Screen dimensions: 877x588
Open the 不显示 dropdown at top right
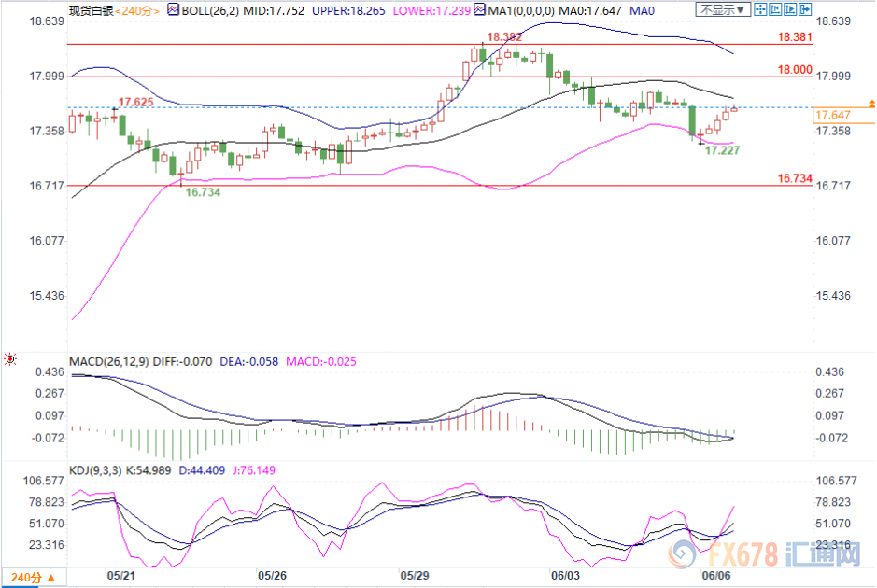pos(724,10)
